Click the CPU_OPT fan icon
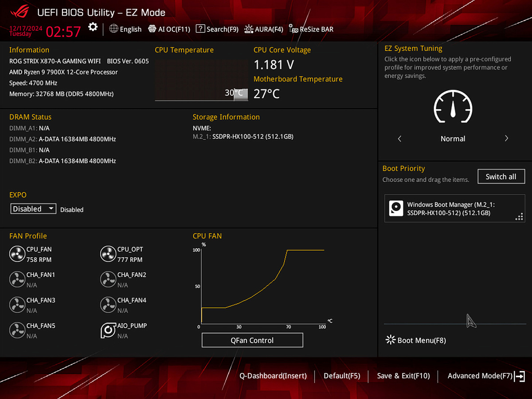Viewport: 532px width, 399px height. (x=108, y=254)
